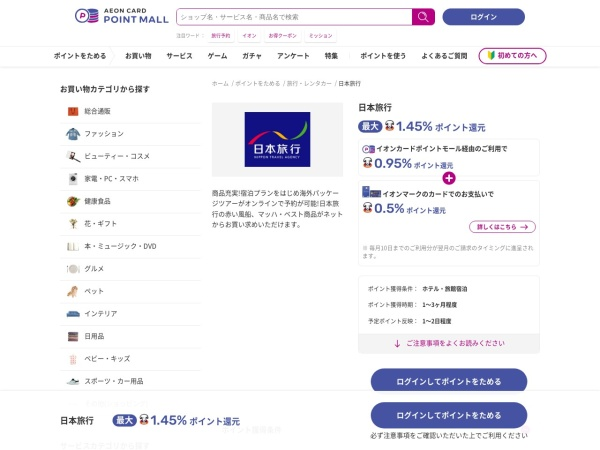
Task: Select the インテリア category text
Action: [101, 314]
